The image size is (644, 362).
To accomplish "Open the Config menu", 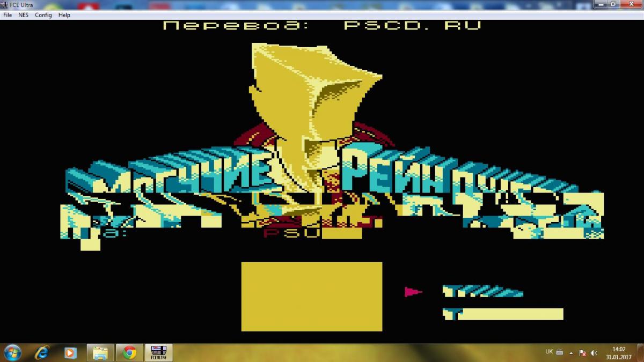I will 43,15.
